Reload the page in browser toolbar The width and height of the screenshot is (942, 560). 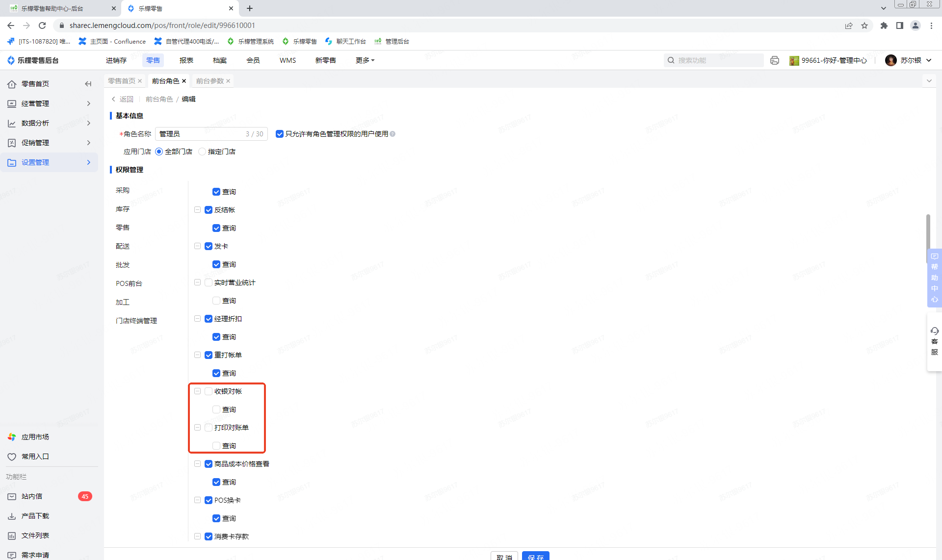(42, 25)
